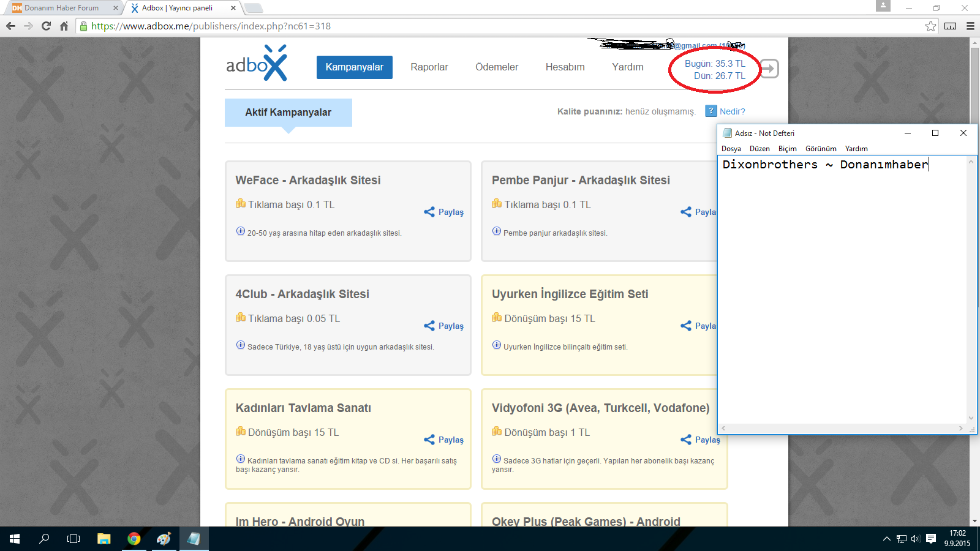Click the question mark icon beside Nedir
Image resolution: width=980 pixels, height=551 pixels.
[x=710, y=111]
